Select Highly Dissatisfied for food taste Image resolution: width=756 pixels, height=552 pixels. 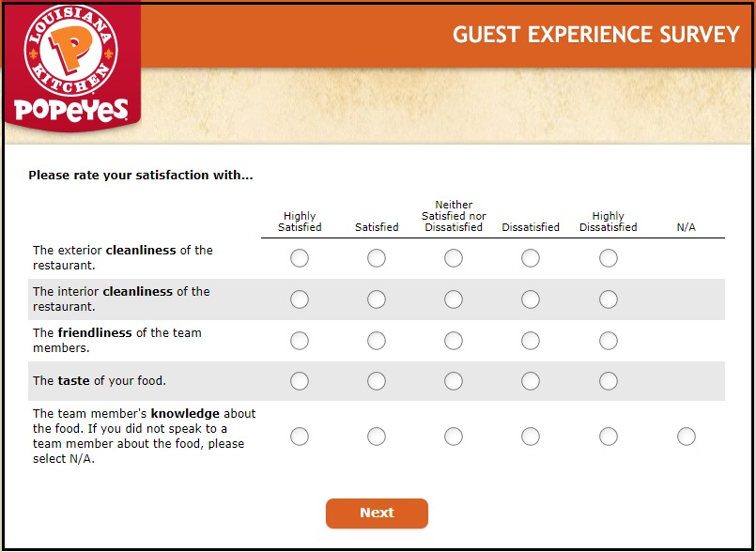608,382
